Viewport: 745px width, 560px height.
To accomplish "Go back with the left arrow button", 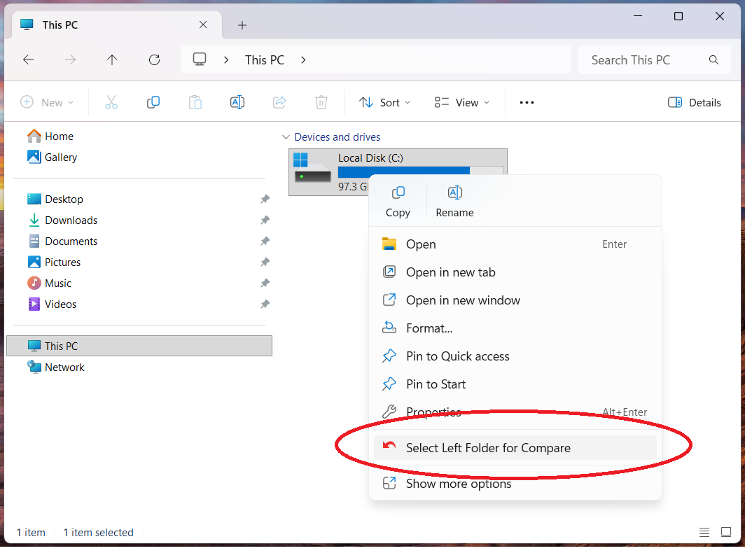I will coord(29,59).
